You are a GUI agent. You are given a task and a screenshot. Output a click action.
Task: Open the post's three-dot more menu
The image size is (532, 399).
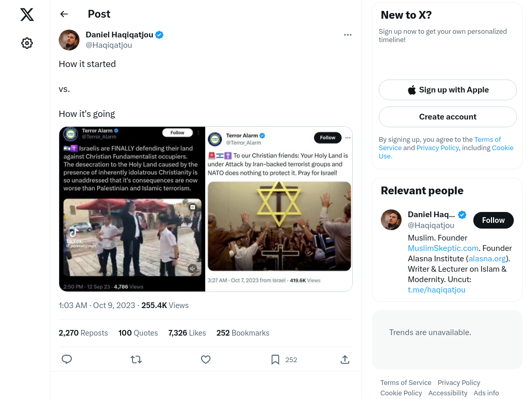point(348,35)
